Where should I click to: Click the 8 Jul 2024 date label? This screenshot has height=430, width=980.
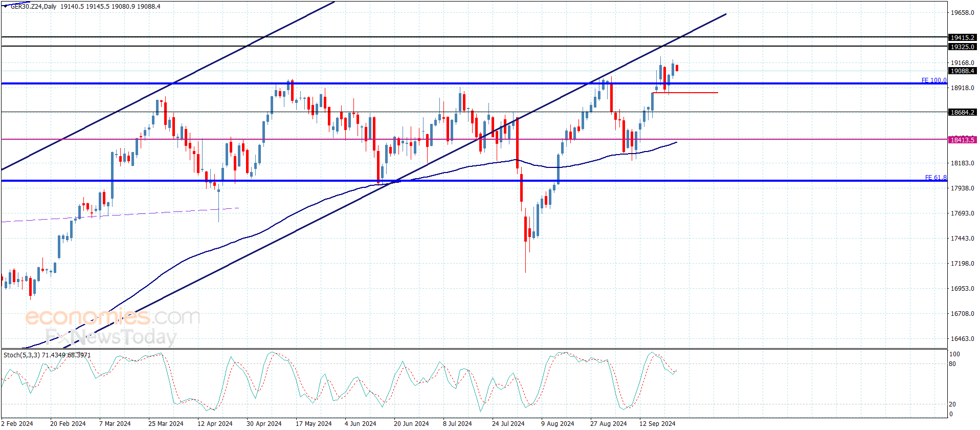pos(457,424)
